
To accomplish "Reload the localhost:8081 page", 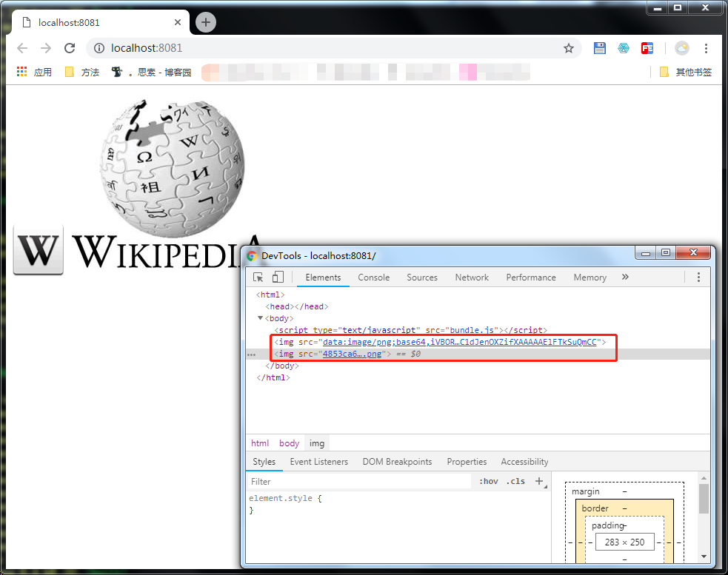I will coord(70,48).
